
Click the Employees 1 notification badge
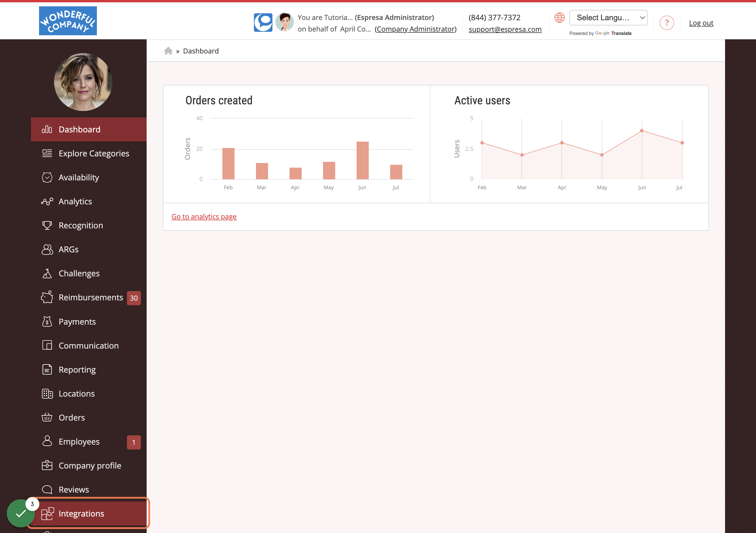point(134,442)
